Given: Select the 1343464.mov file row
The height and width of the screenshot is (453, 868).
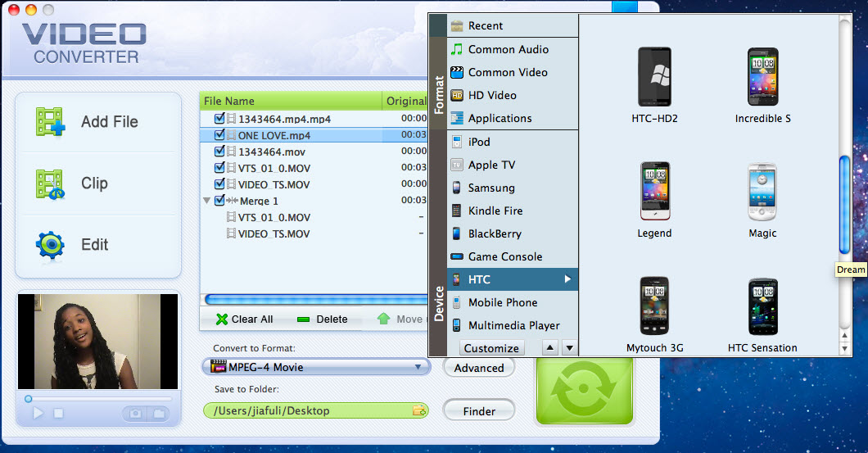Looking at the screenshot, I should (314, 152).
